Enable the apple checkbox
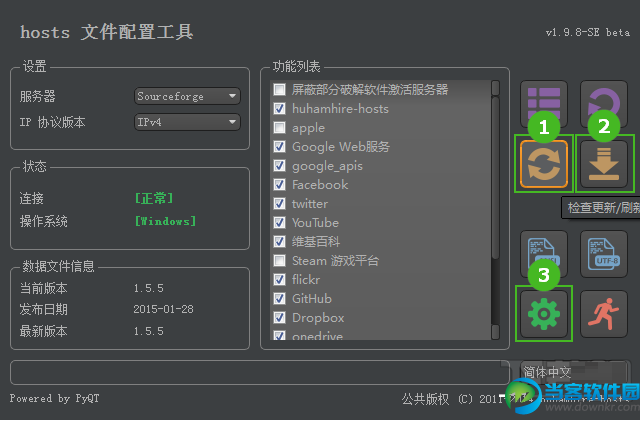This screenshot has height=421, width=641. pyautogui.click(x=280, y=128)
